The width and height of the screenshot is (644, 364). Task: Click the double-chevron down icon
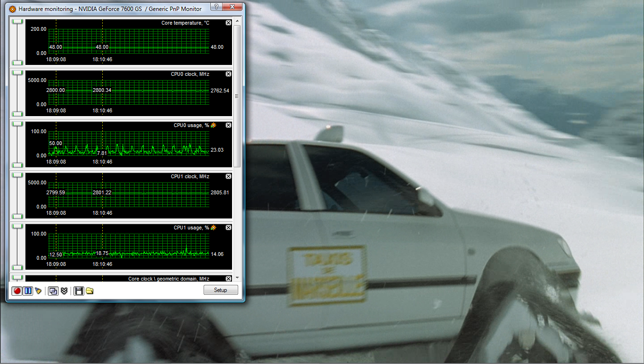click(x=64, y=291)
